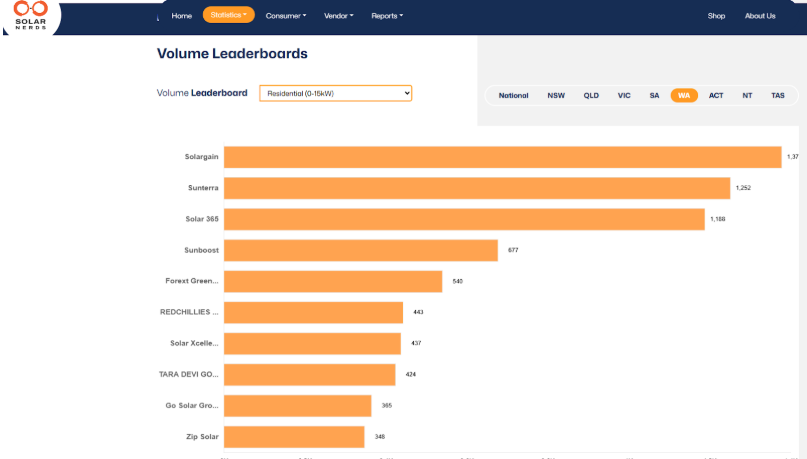Click the 424 value label

click(411, 375)
